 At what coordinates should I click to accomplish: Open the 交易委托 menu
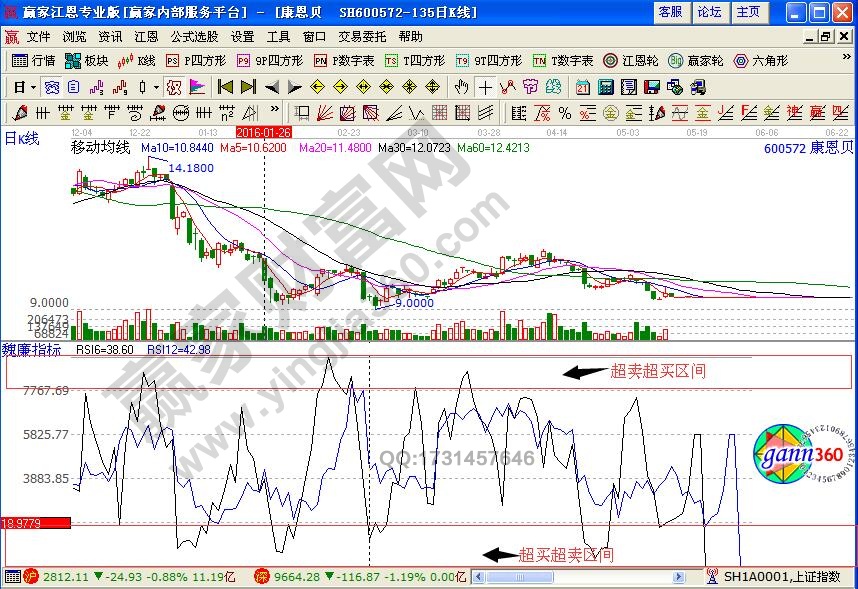click(364, 36)
